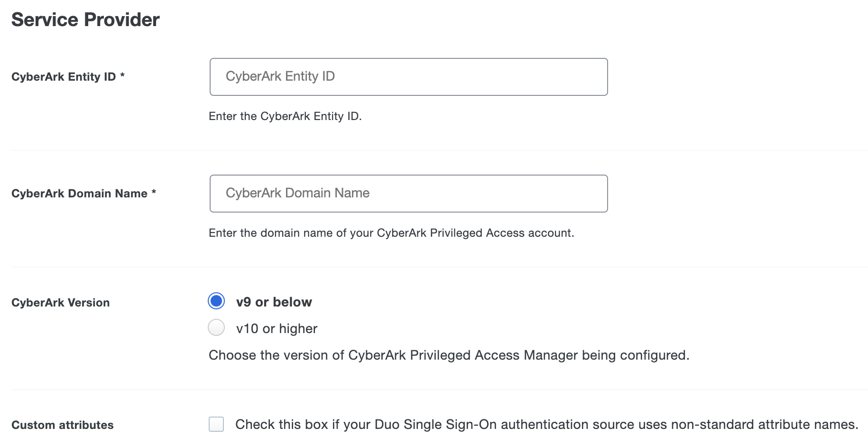Image resolution: width=868 pixels, height=446 pixels.
Task: Click the v10 or higher option text
Action: [x=277, y=328]
